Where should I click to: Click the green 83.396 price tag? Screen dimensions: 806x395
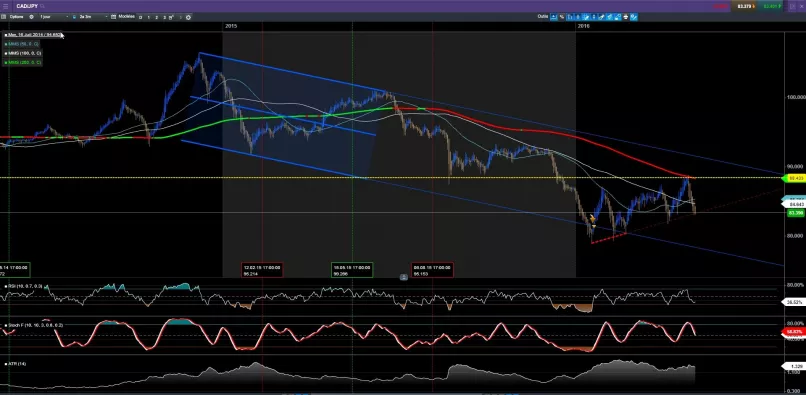pyautogui.click(x=795, y=213)
